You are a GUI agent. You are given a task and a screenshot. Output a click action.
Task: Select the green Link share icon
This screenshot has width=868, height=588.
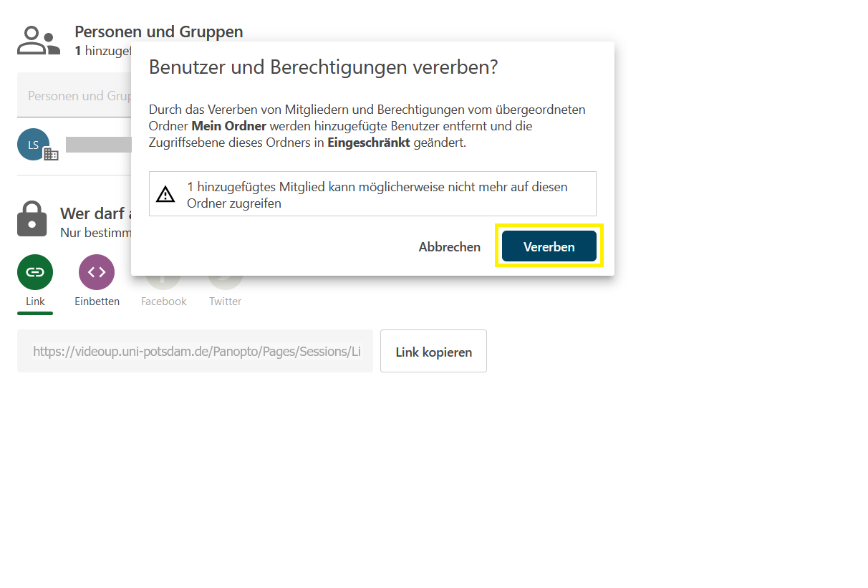(35, 272)
